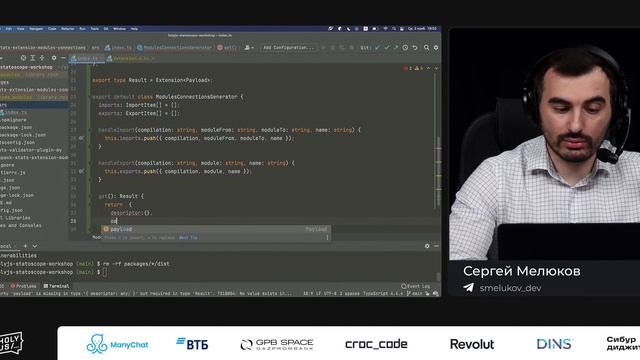
Task: Click the error and warning indicator in editor corner
Action: (x=413, y=68)
